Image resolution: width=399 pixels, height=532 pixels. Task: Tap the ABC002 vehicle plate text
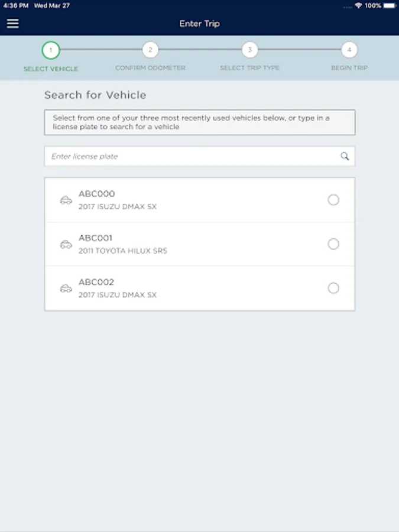[x=96, y=282]
